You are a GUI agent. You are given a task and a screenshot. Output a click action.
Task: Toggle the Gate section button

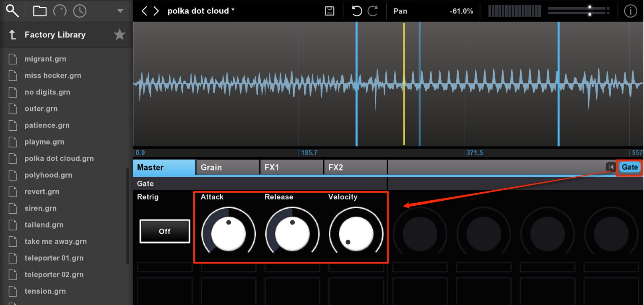[629, 167]
